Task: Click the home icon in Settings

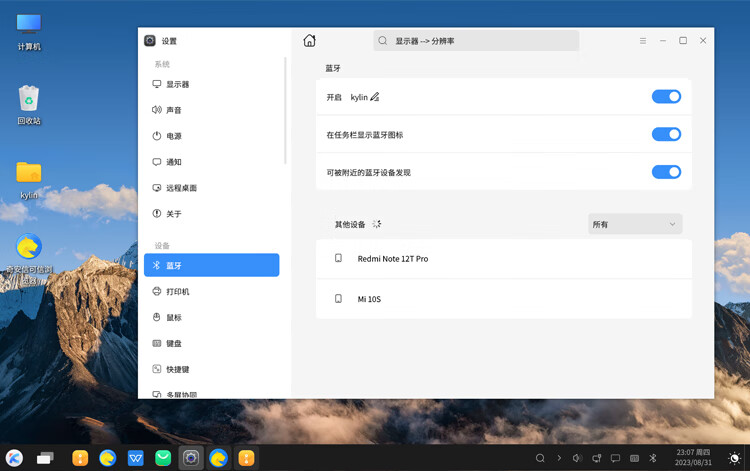Action: coord(309,41)
